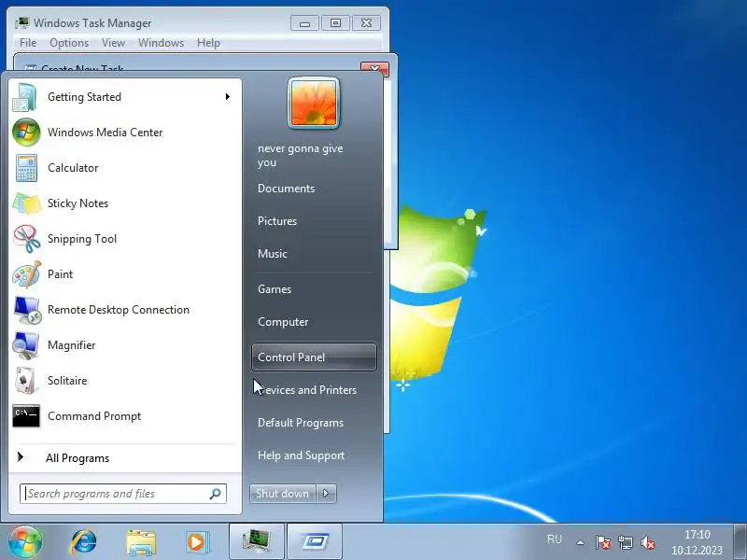747x560 pixels.
Task: Open Options menu in Task Manager
Action: point(69,43)
